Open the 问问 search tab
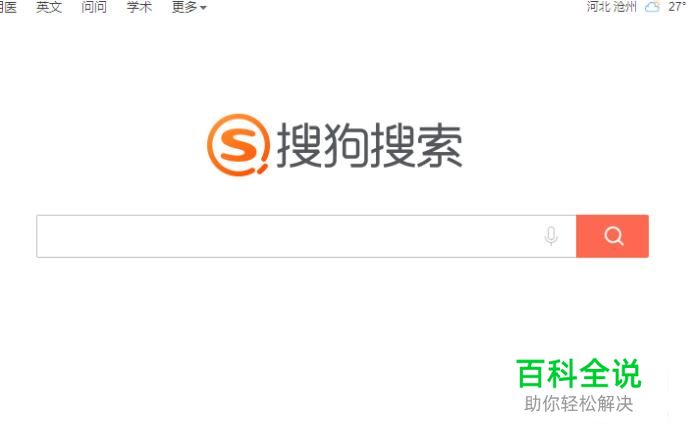692x448 pixels. [94, 7]
